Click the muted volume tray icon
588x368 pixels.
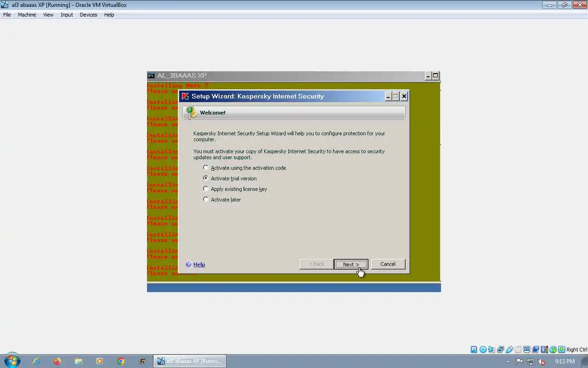(x=542, y=362)
